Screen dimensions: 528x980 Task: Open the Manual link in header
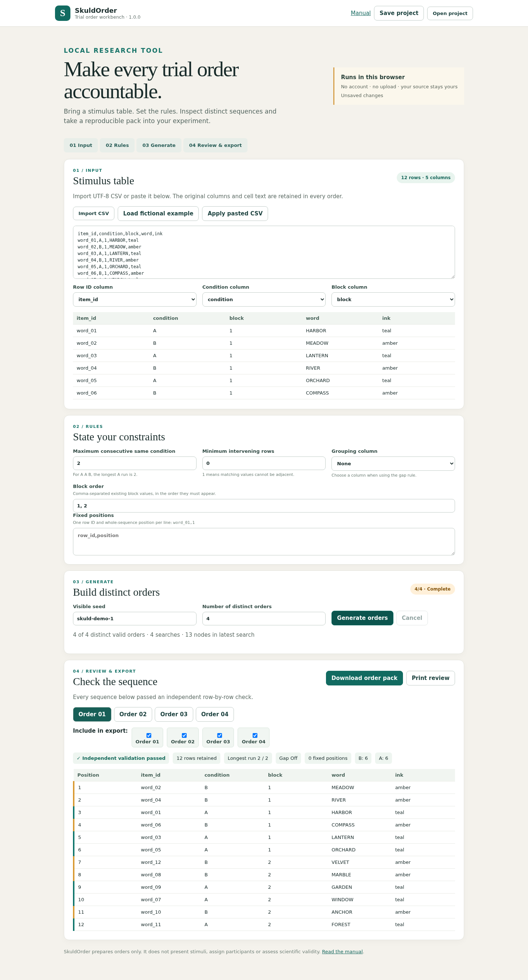tap(360, 13)
